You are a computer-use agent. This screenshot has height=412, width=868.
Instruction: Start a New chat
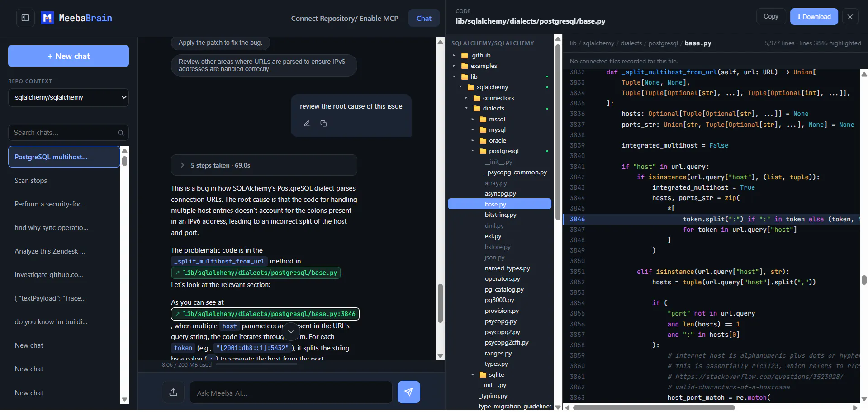coord(68,56)
